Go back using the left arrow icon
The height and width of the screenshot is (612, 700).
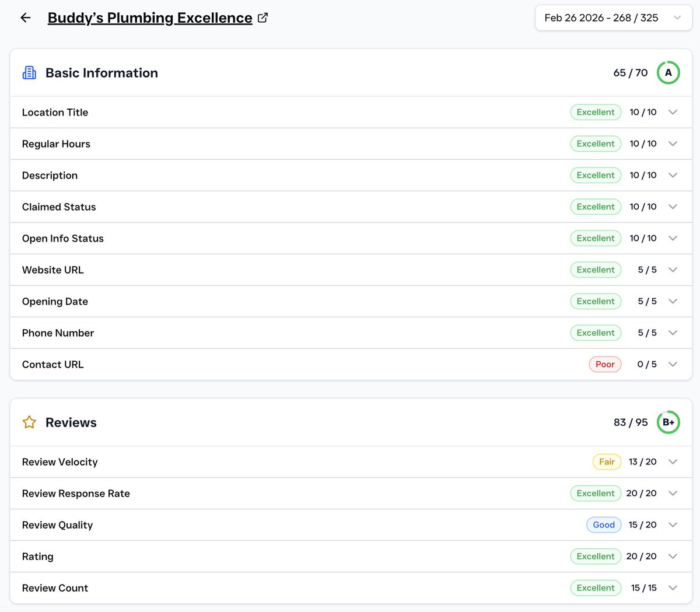26,18
